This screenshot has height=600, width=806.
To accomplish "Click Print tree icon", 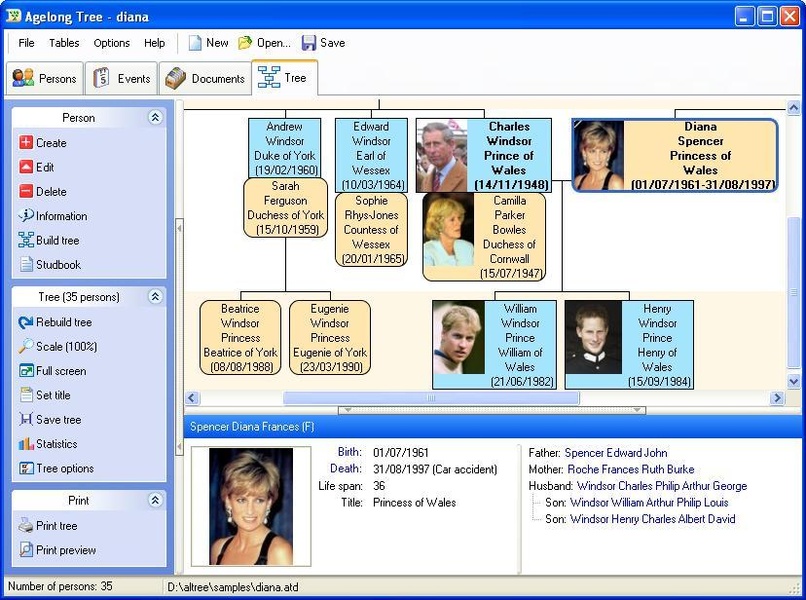I will click(26, 525).
